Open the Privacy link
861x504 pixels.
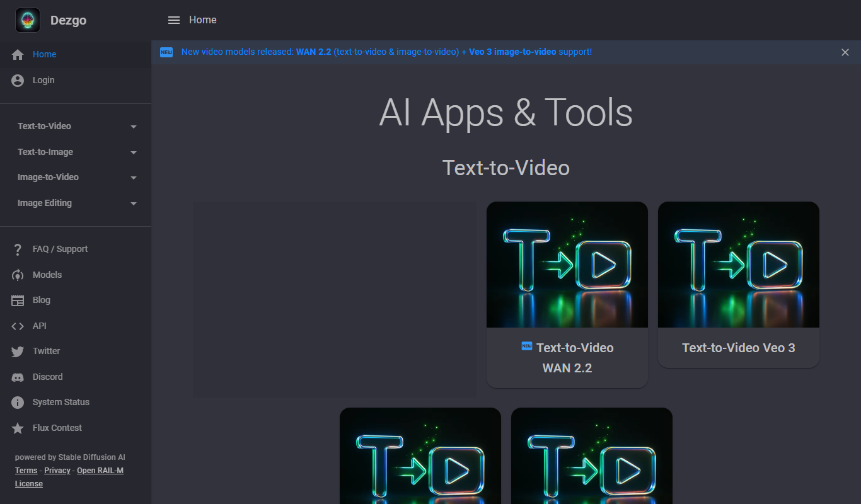(57, 471)
